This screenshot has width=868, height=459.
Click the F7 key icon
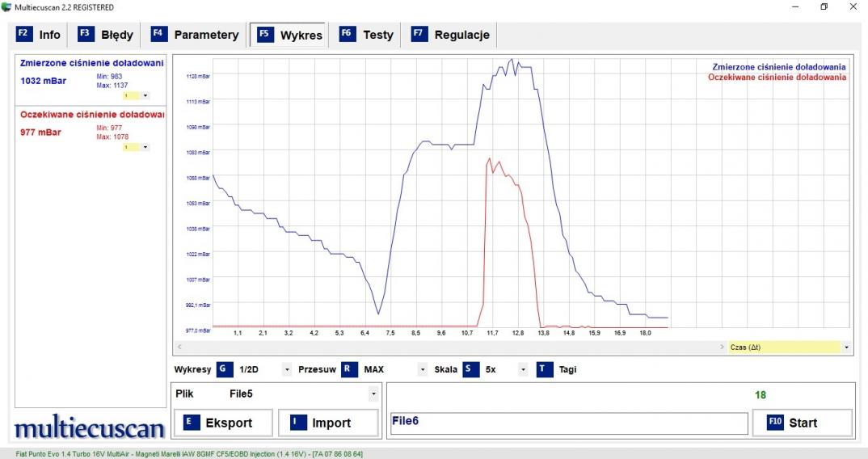(x=419, y=34)
